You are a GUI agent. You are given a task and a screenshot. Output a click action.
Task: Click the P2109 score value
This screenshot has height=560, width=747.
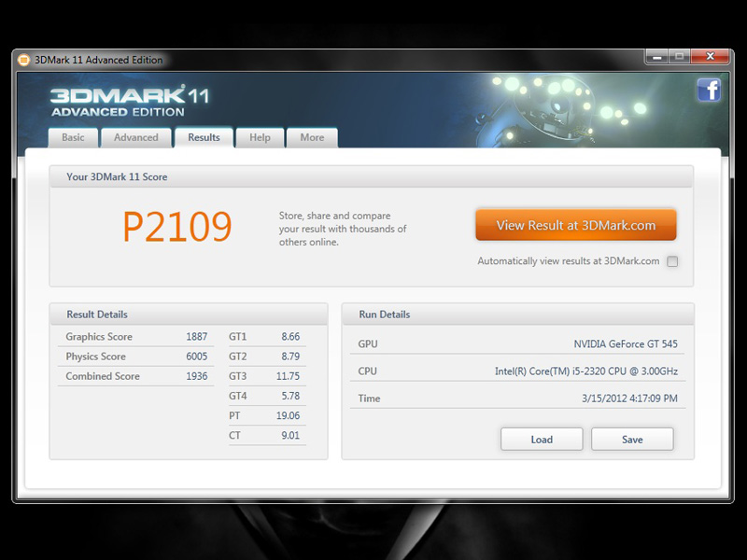coord(177,226)
